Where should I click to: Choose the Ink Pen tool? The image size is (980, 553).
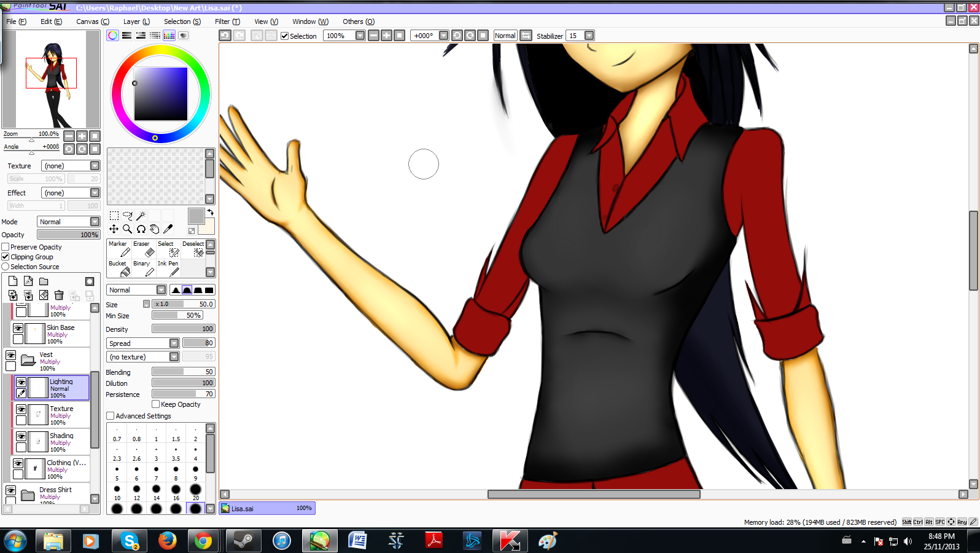[168, 269]
